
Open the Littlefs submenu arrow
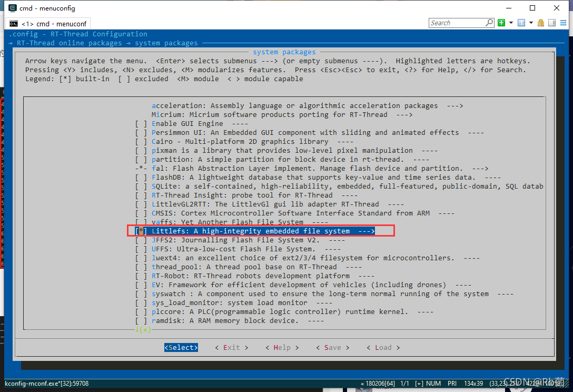[x=367, y=231]
